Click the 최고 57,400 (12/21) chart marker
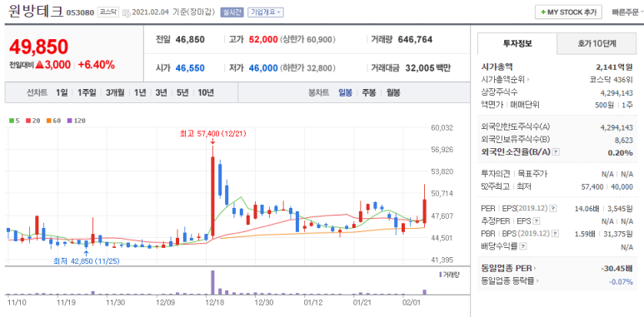644x317 pixels. click(212, 133)
